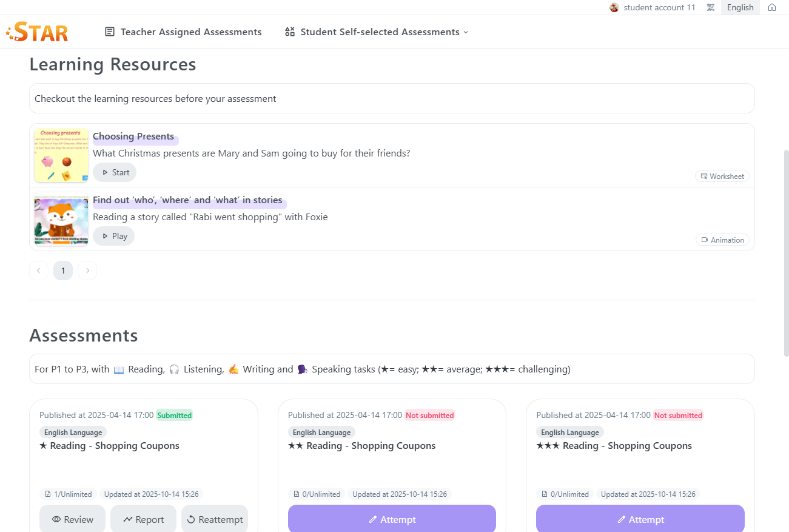Open Report for one-star Reading assessment
The image size is (789, 532).
[x=143, y=519]
